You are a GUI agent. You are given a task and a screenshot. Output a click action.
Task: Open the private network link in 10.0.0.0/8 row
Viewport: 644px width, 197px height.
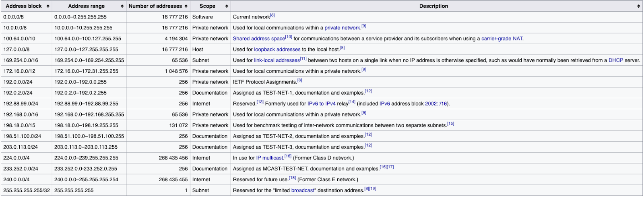tap(342, 28)
